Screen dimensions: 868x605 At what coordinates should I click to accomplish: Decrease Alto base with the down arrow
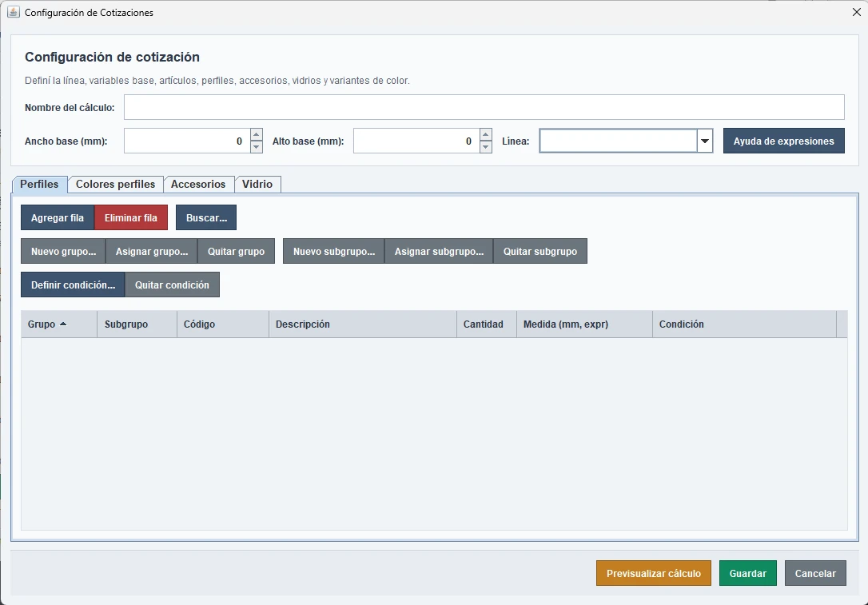pos(485,147)
